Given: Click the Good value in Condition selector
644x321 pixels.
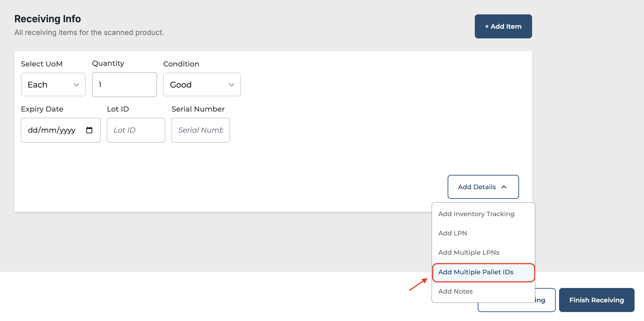Looking at the screenshot, I should (x=180, y=85).
